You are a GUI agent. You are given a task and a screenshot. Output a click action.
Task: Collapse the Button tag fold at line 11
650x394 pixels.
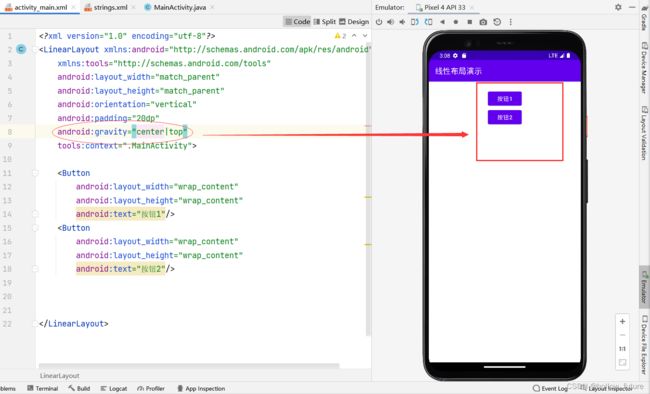(x=35, y=173)
